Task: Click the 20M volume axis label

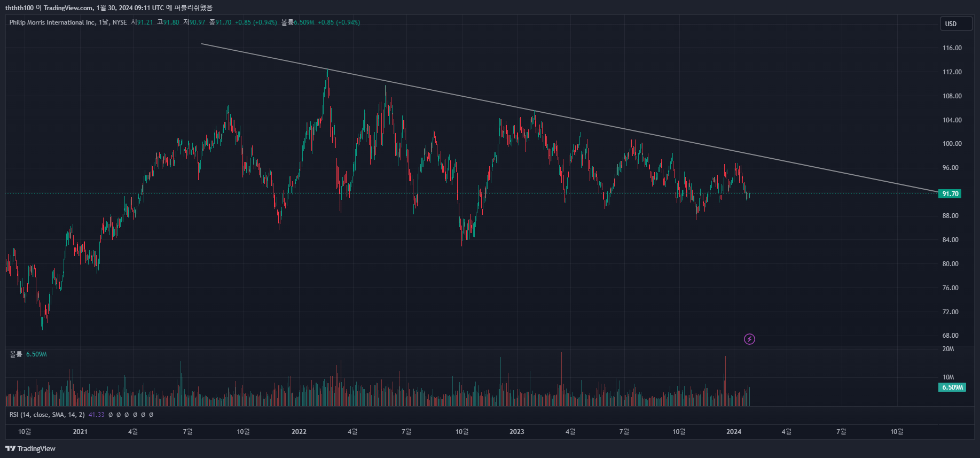Action: coord(948,349)
